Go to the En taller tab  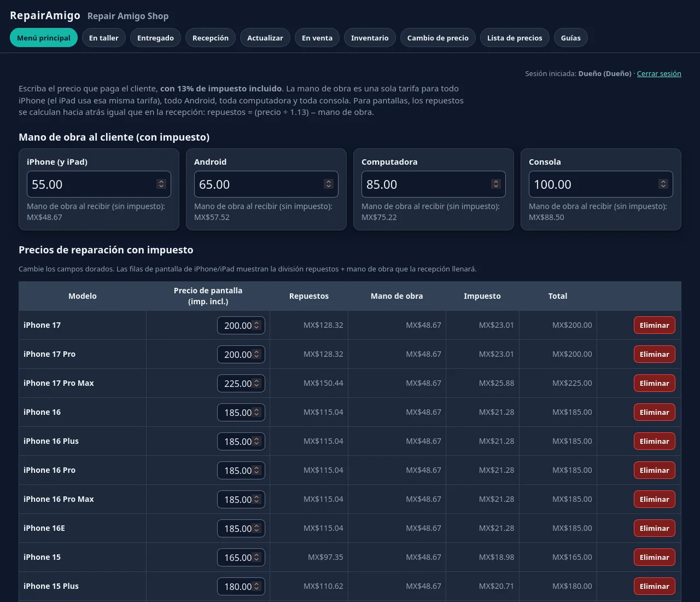pyautogui.click(x=104, y=38)
